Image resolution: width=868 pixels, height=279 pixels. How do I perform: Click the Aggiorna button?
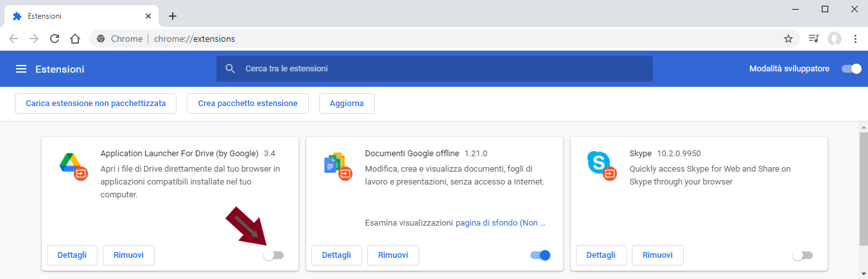347,103
